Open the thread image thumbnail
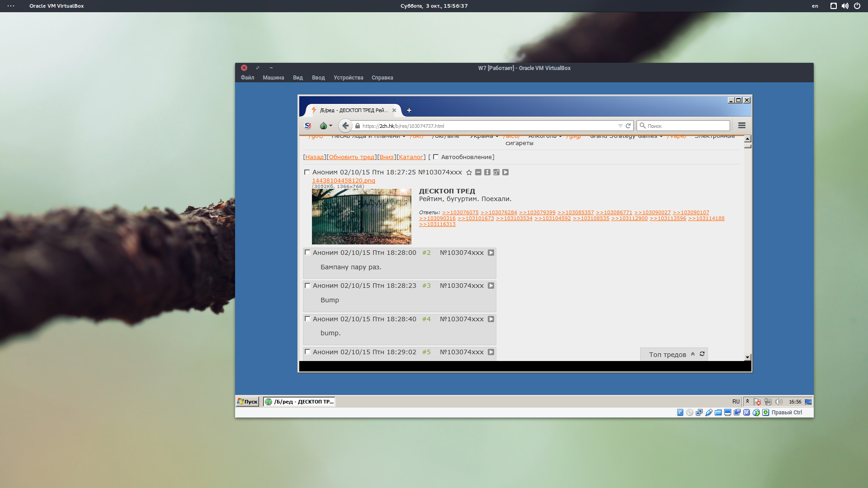 (x=362, y=217)
